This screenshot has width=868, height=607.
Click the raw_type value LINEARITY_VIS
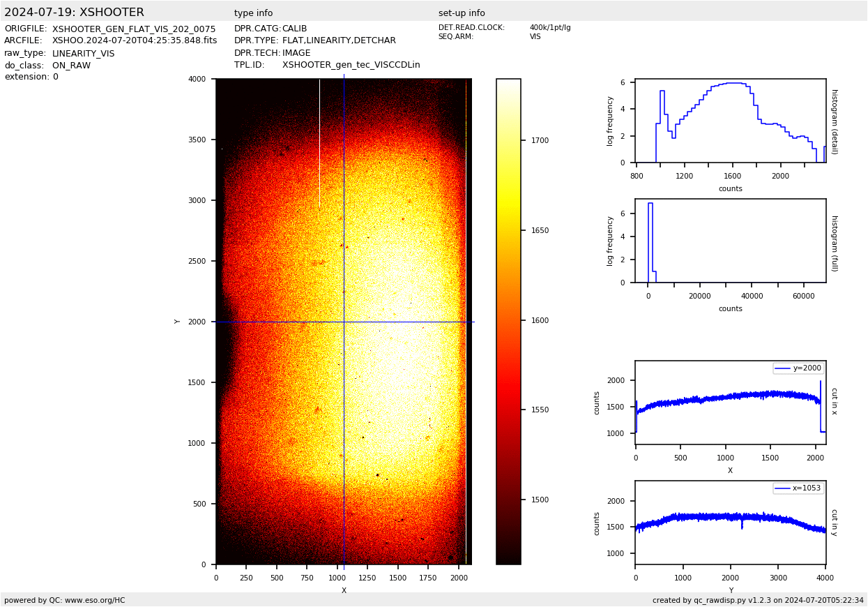tap(83, 53)
